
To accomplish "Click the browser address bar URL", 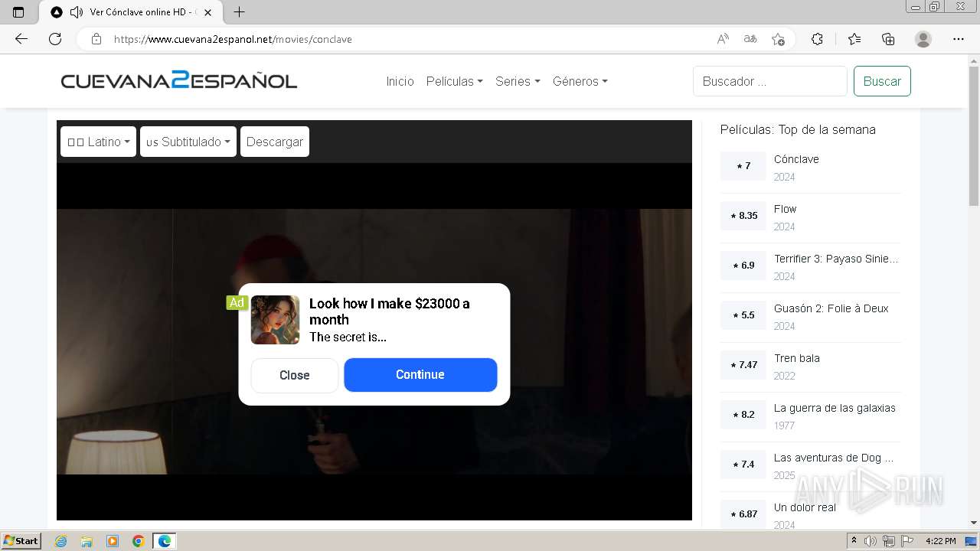I will pos(233,39).
